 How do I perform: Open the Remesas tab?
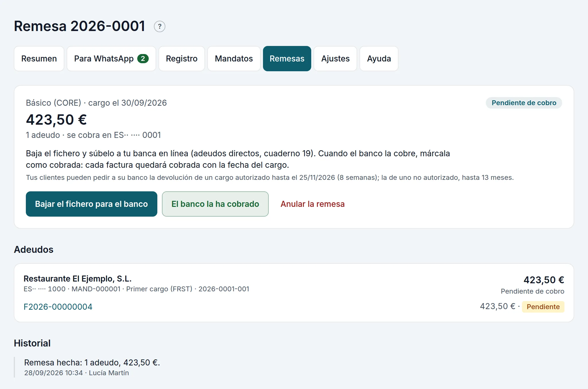tap(287, 59)
